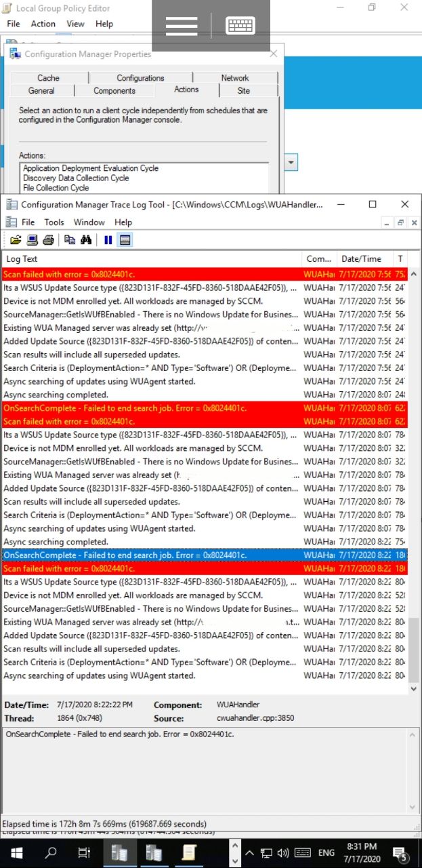Open the notification center icon
The height and width of the screenshot is (868, 422).
(400, 853)
